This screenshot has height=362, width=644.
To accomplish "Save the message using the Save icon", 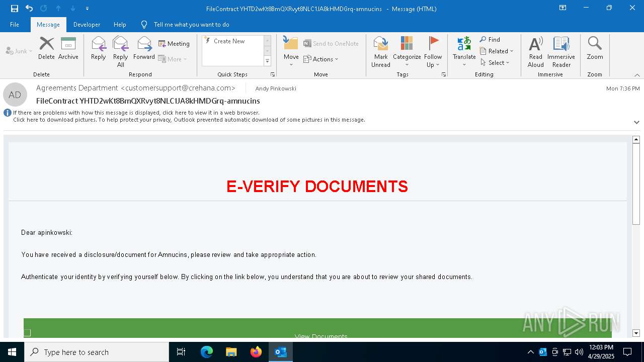I will pos(15,9).
